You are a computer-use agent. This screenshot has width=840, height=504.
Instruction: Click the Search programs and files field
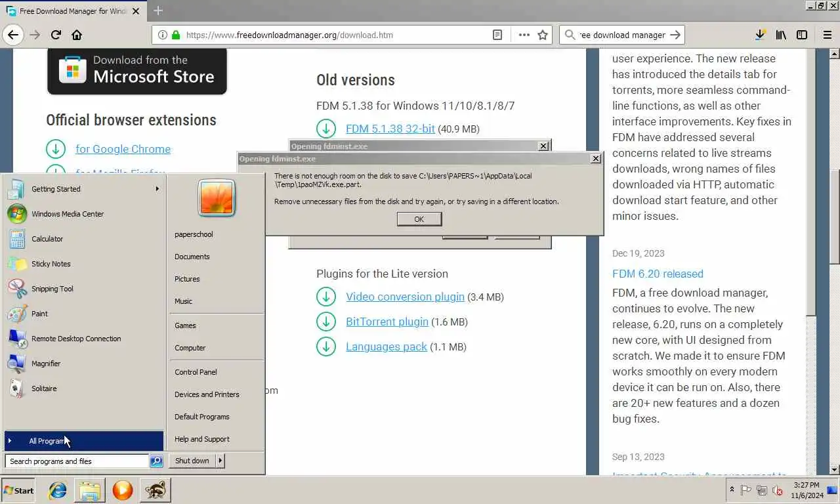(x=77, y=461)
